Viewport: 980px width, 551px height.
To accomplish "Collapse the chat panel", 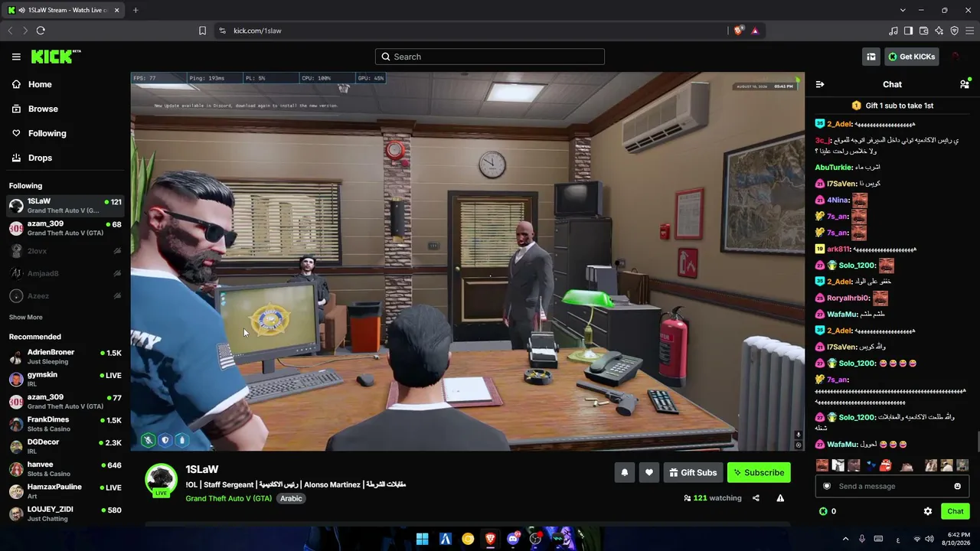I will click(820, 84).
